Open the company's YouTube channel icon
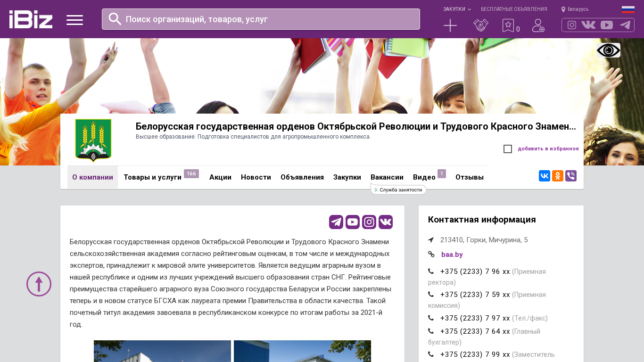The height and width of the screenshot is (362, 644). pos(353,222)
